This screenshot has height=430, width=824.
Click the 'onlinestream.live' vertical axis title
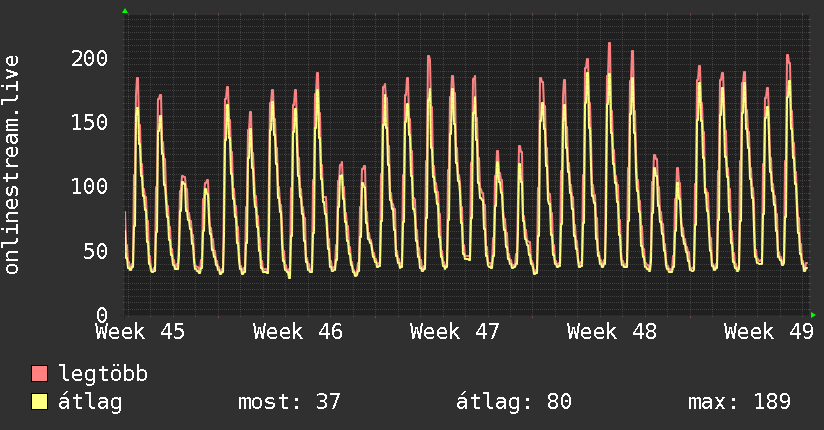coord(12,165)
